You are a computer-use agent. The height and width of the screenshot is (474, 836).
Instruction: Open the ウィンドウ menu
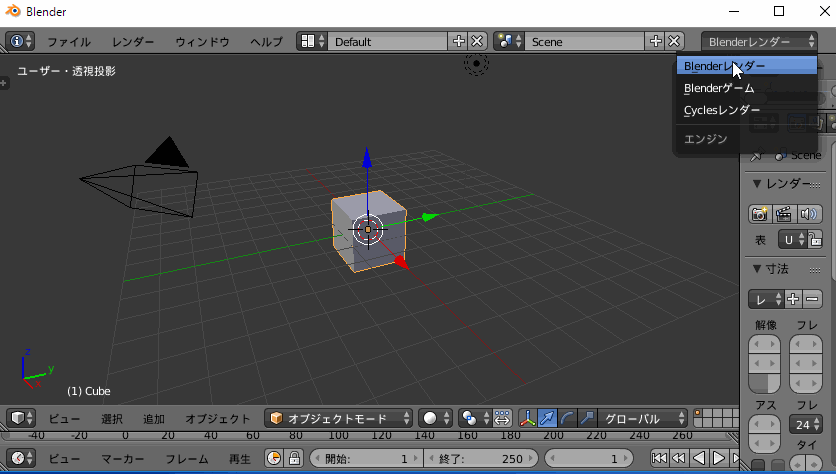point(202,42)
